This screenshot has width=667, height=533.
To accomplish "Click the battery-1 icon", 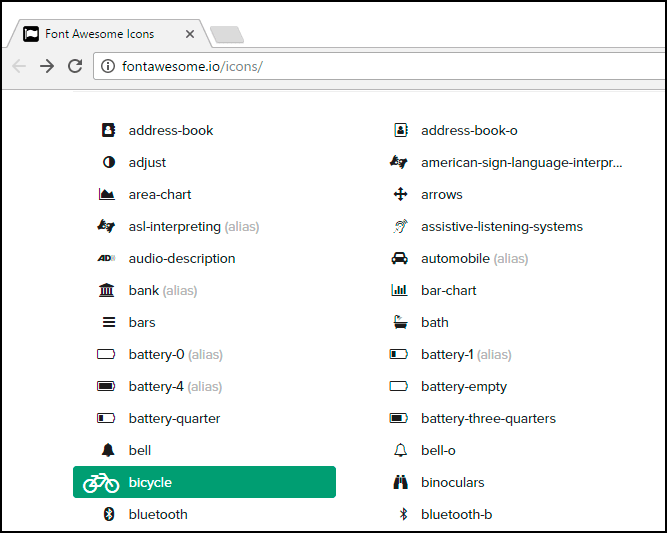I will (x=399, y=354).
